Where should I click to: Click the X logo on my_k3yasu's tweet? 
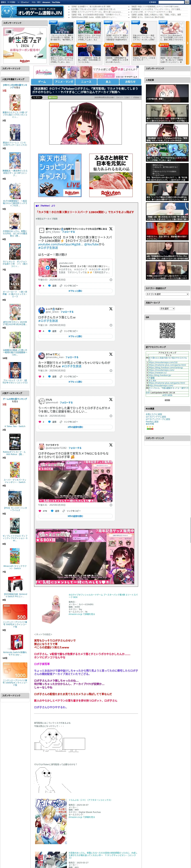tap(111, 229)
